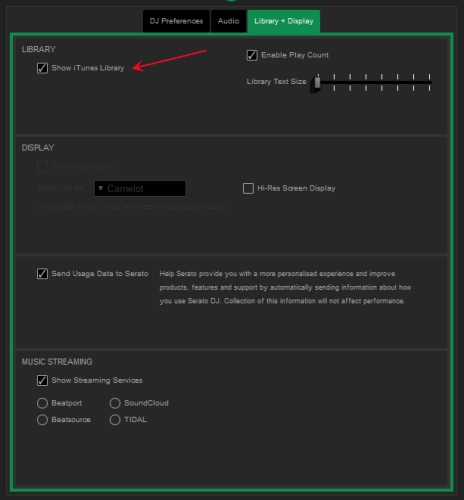Screen dimensions: 464x500
Task: Enable Hi-Res Screen Display checkbox
Action: 248,188
